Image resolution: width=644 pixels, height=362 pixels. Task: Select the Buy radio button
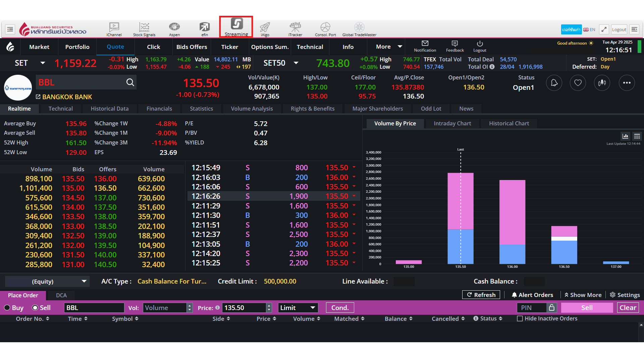pos(7,308)
